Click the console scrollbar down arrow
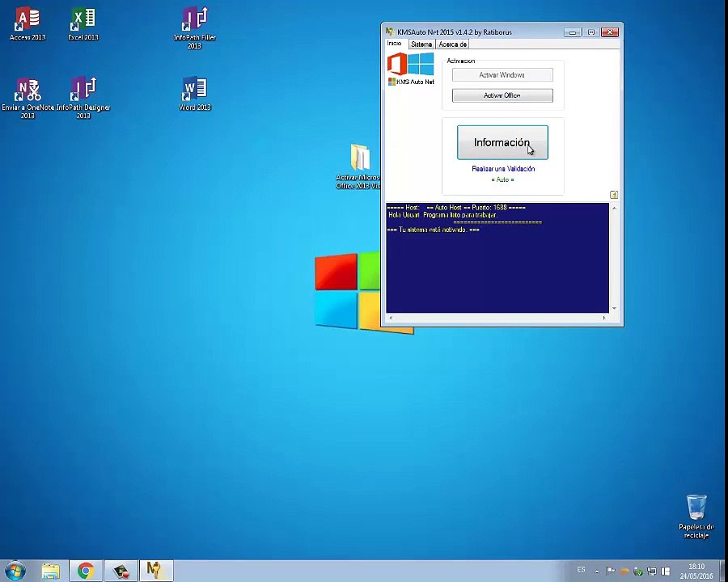Screen dimensions: 728x582 point(614,308)
